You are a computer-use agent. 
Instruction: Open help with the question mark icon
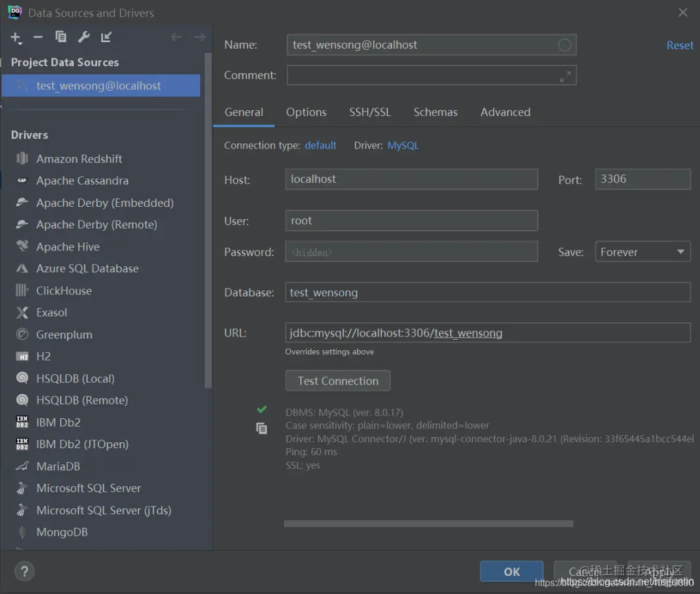click(x=25, y=571)
